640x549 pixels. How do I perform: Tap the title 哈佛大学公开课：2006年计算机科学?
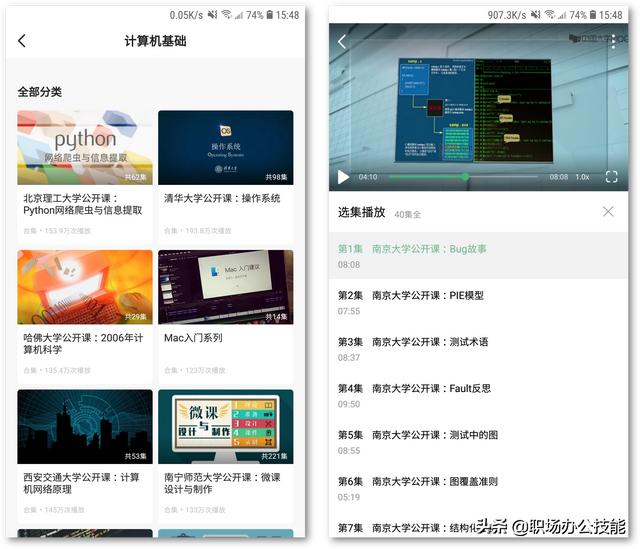point(83,344)
